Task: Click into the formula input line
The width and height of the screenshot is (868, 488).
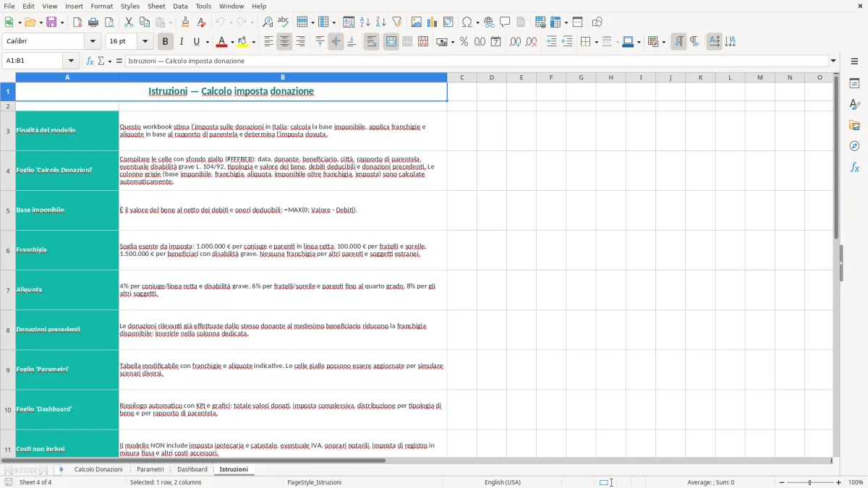Action: point(477,61)
